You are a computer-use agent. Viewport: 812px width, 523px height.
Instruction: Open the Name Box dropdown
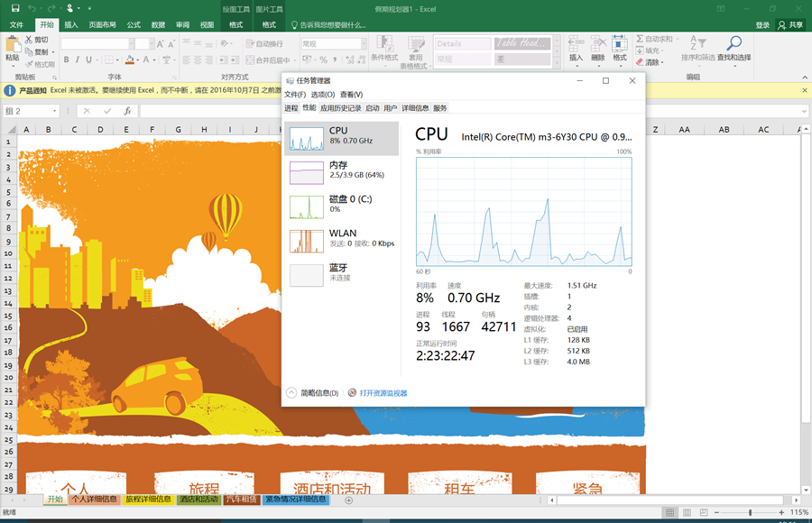tap(54, 111)
